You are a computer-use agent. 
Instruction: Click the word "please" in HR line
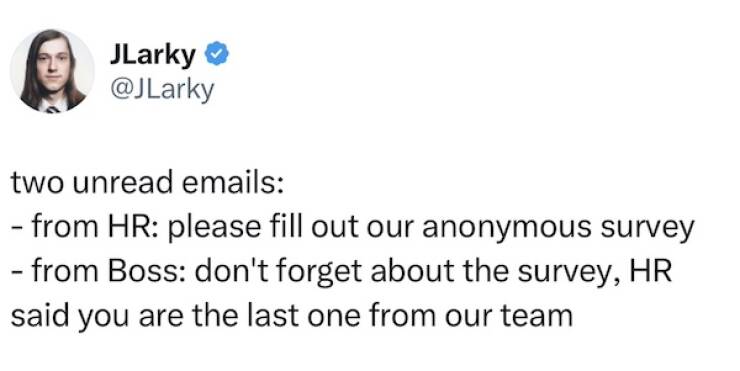215,229
